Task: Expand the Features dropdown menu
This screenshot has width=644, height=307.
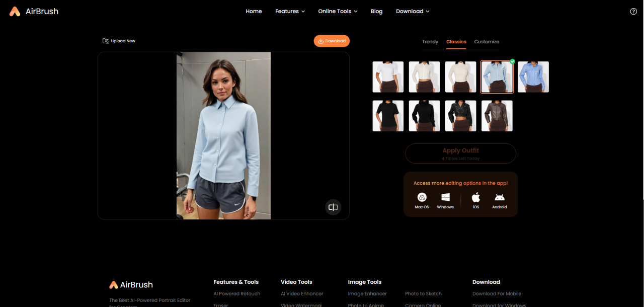Action: click(x=290, y=11)
